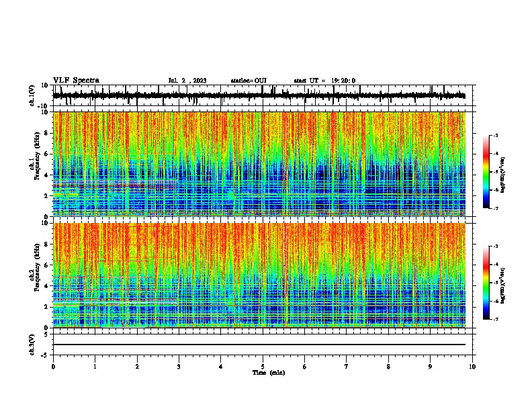Click the '-3' label on ch.1 color bar
The height and width of the screenshot is (411, 532).
coord(496,135)
